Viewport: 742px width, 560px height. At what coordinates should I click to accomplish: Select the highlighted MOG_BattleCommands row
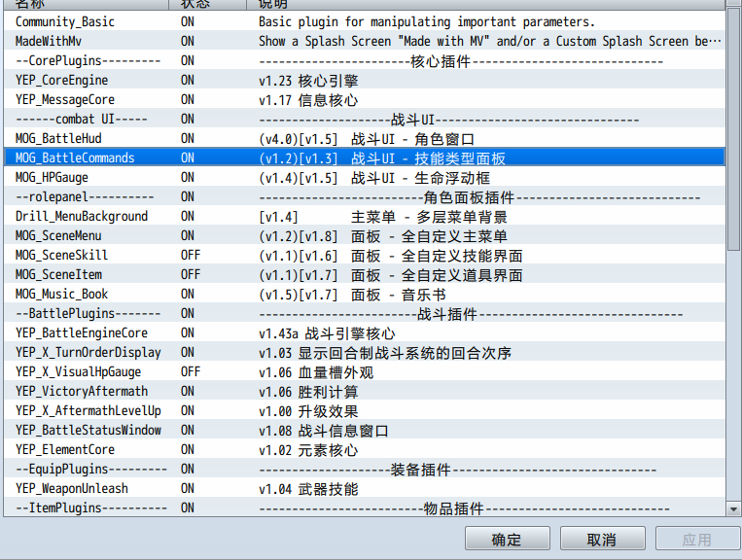(x=365, y=157)
